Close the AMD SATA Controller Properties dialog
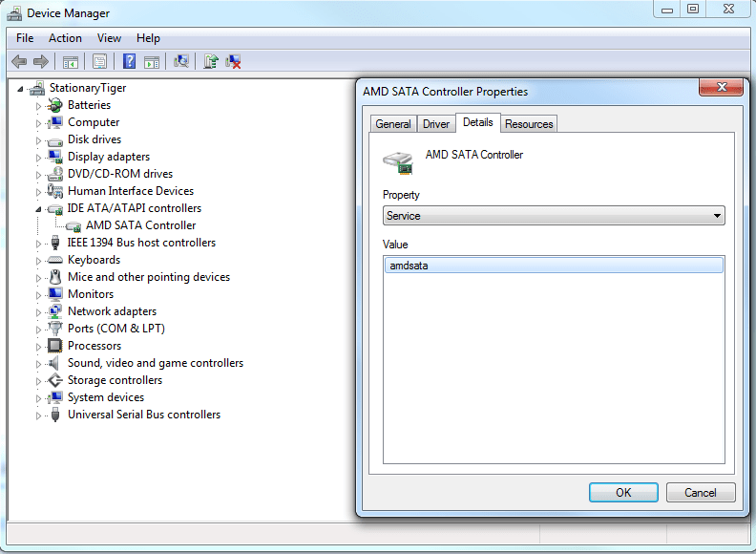The image size is (756, 554). 722,87
